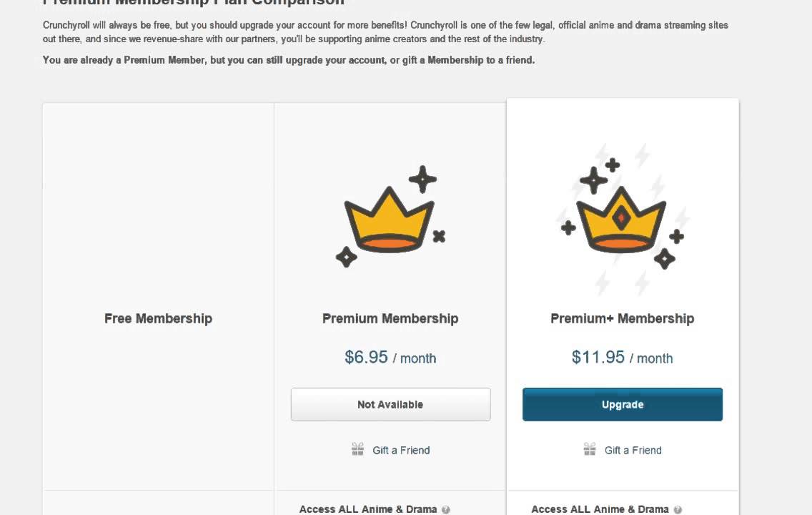812x515 pixels.
Task: Click the Upgrade button
Action: coord(623,405)
